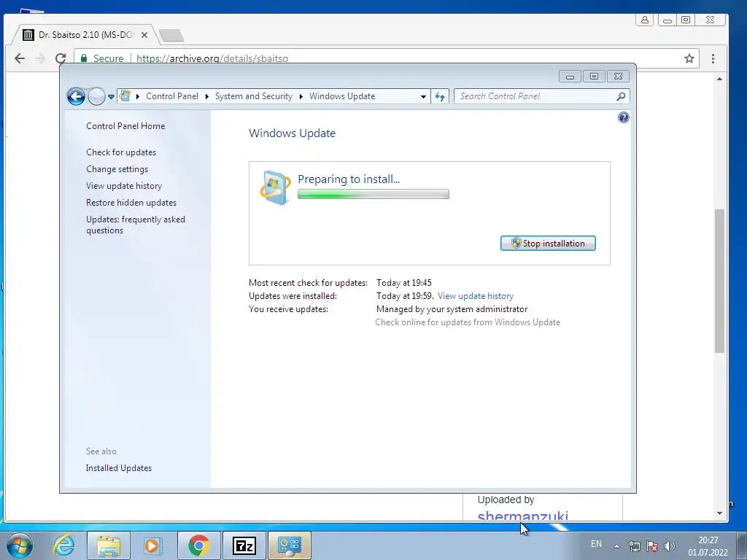Screen dimensions: 747x560
Task: Click the Stop installation button
Action: [x=548, y=244]
